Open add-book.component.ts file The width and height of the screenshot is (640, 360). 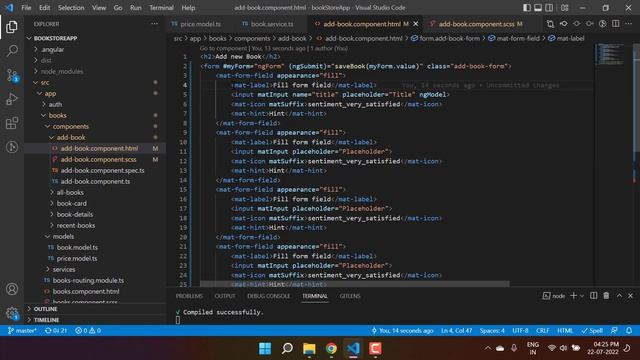pyautogui.click(x=95, y=181)
